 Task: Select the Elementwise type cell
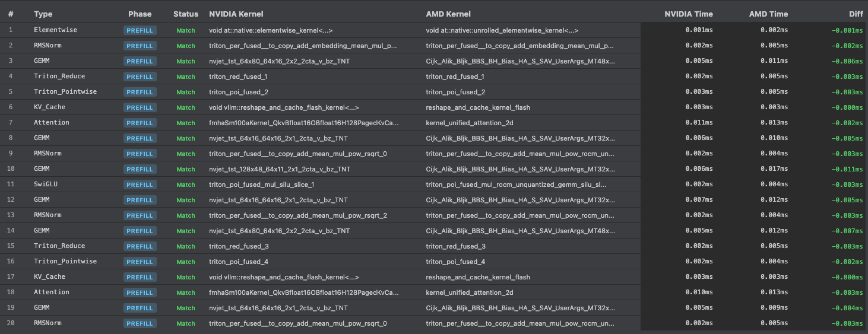(x=55, y=30)
